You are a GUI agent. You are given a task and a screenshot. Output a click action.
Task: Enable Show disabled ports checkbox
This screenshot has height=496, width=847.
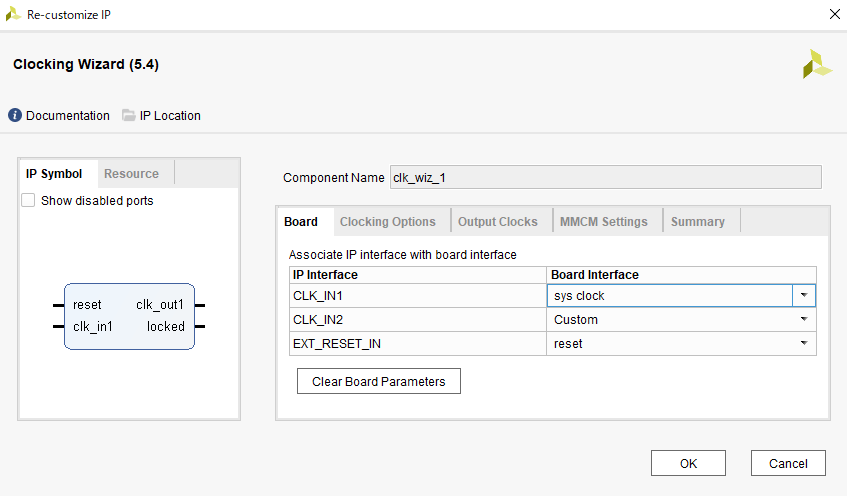coord(28,200)
